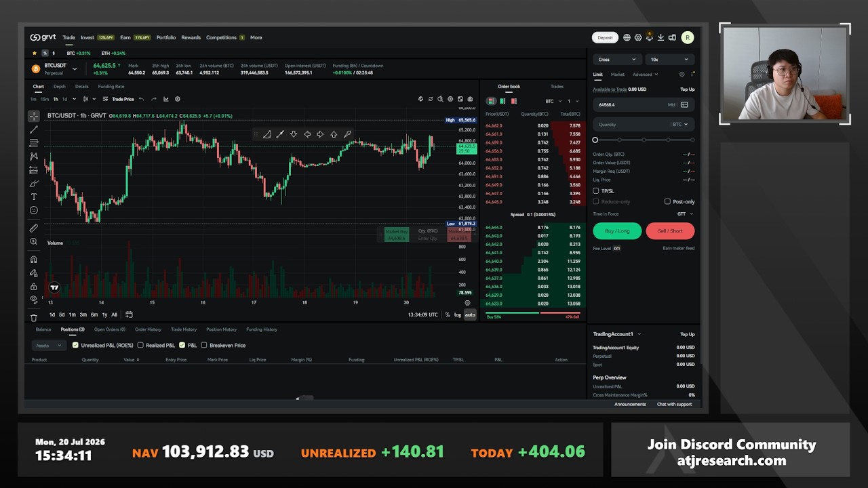Check the Realized P&L checkbox
Viewport: 868px width, 488px height.
pyautogui.click(x=140, y=345)
